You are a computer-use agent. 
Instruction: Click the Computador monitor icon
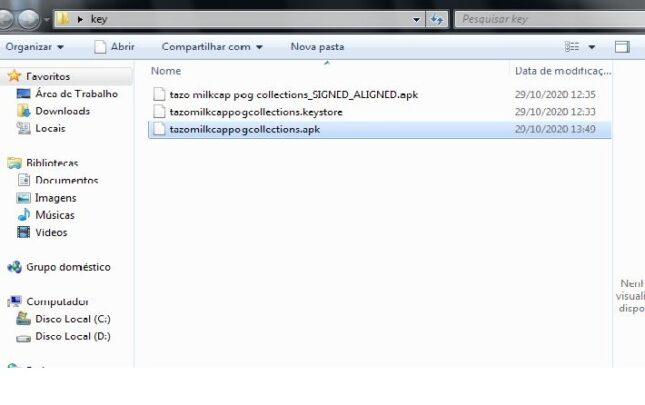tap(14, 301)
